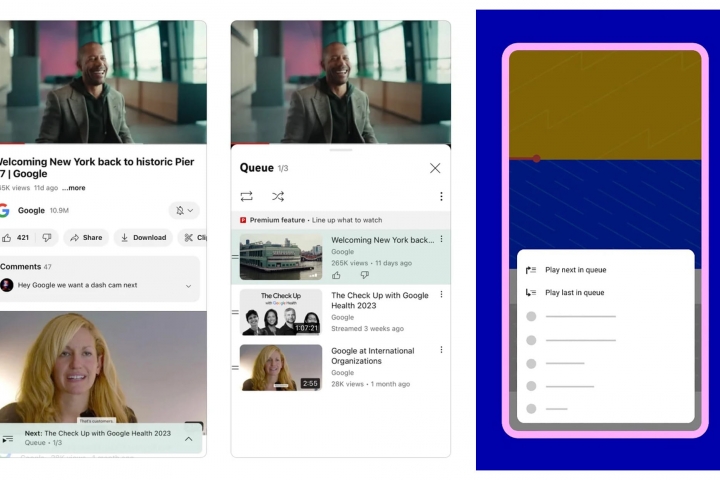720x480 pixels.
Task: Like the Welcoming New York queue item
Action: pos(336,275)
